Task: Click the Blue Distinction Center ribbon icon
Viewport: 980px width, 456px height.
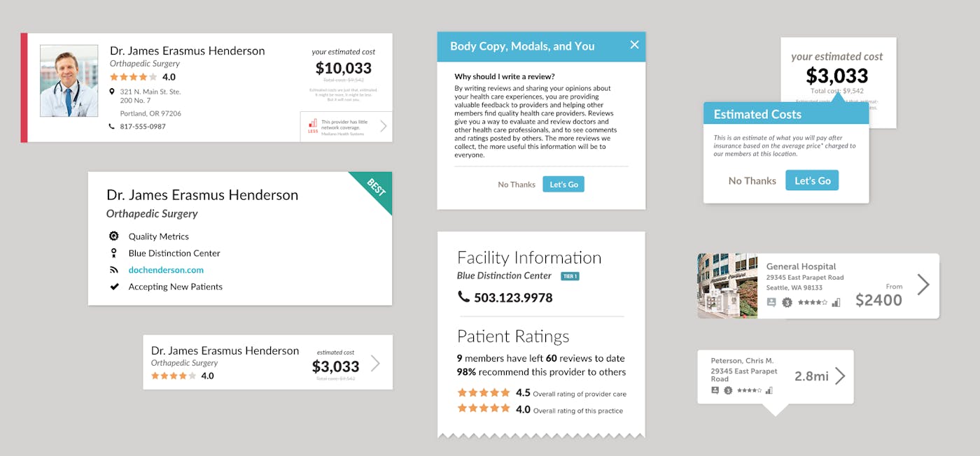Action: point(114,253)
